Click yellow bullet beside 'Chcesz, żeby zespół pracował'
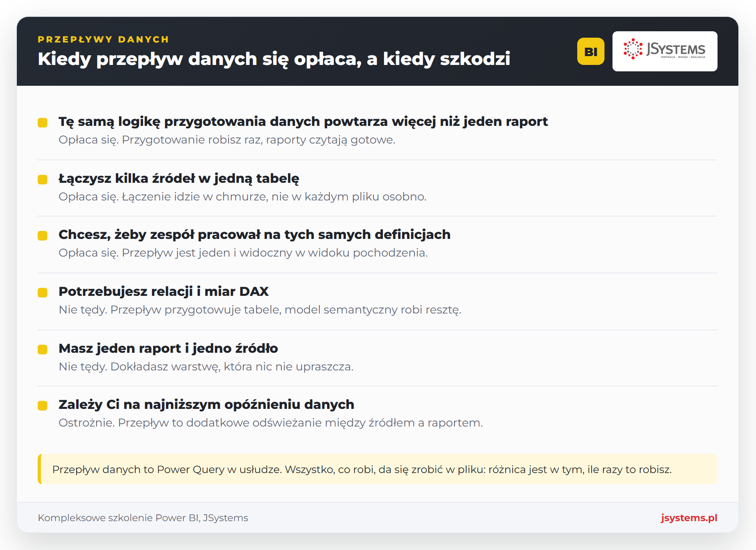Screen dimensions: 756x550 [x=42, y=236]
